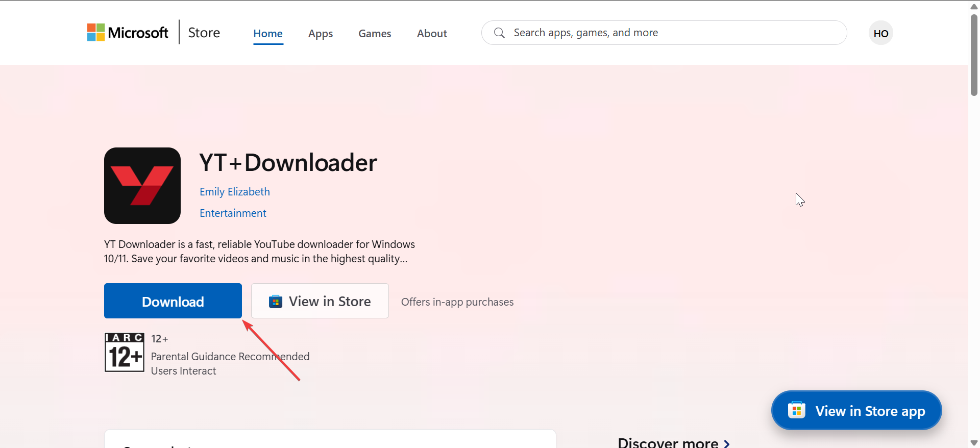980x448 pixels.
Task: Click the YT+Downloader title text
Action: pyautogui.click(x=288, y=163)
